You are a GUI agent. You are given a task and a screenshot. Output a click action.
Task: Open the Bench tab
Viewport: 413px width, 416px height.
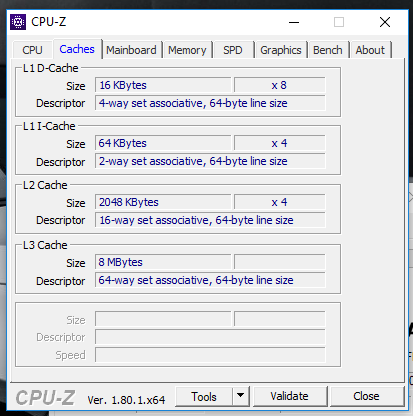(328, 50)
